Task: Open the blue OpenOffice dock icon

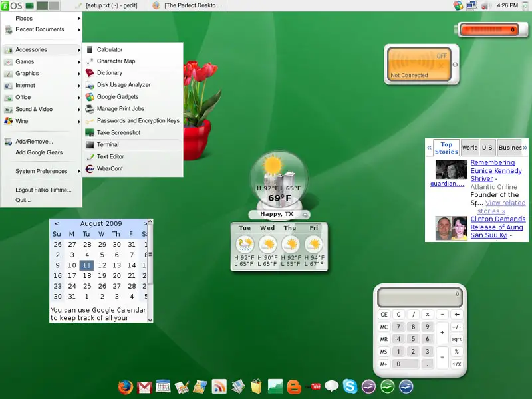Action: coord(406,386)
